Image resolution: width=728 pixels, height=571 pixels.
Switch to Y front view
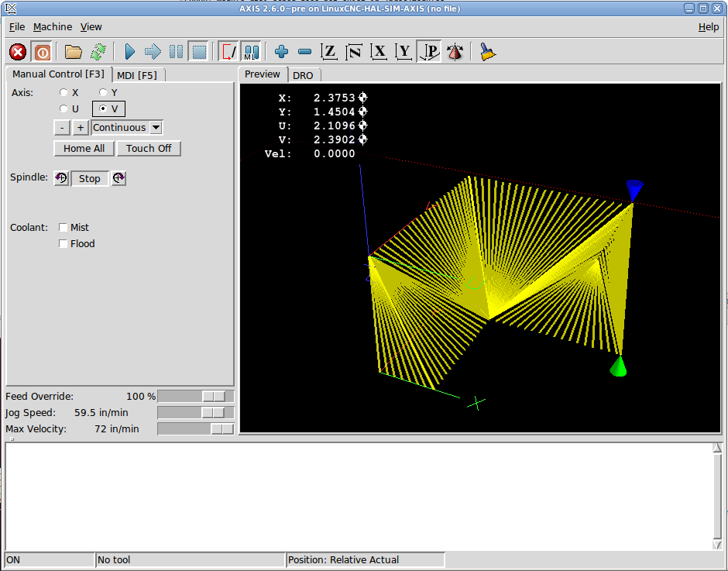tap(404, 52)
